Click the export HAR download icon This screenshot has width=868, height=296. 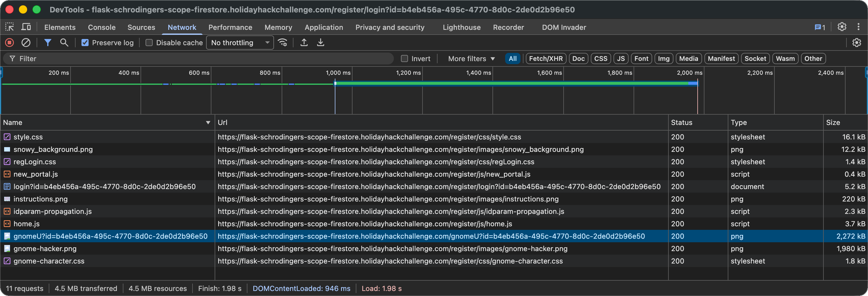[x=320, y=43]
